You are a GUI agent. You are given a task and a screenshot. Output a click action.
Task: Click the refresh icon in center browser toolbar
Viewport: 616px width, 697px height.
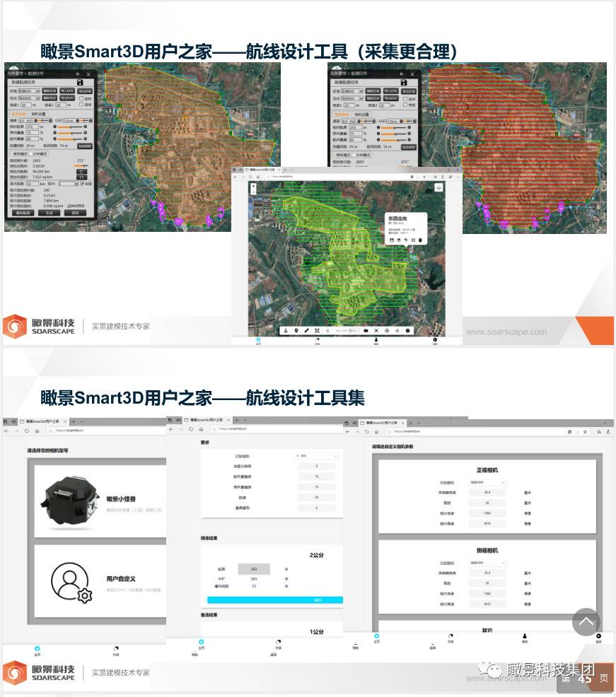pos(250,177)
